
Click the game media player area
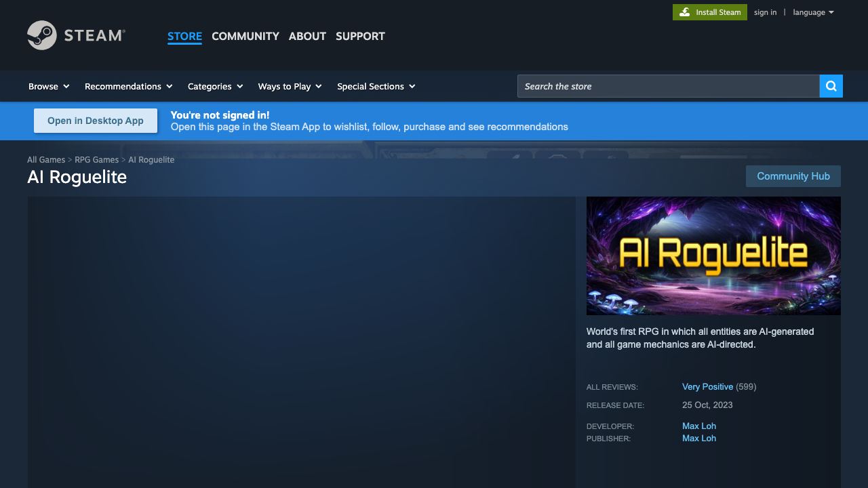point(302,342)
